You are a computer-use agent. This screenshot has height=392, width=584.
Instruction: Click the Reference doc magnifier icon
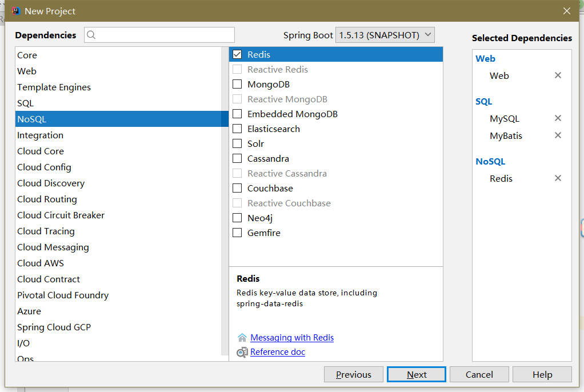(x=242, y=352)
